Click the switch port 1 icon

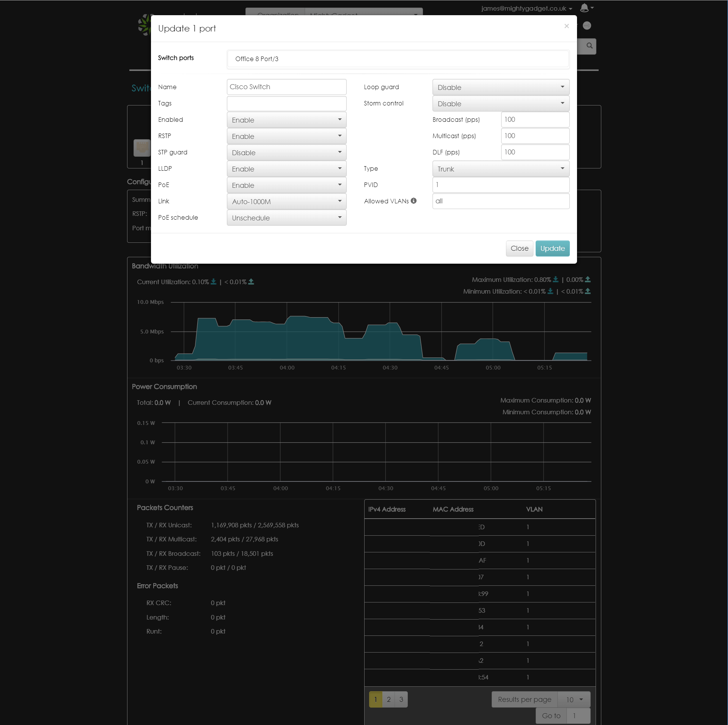tap(142, 148)
